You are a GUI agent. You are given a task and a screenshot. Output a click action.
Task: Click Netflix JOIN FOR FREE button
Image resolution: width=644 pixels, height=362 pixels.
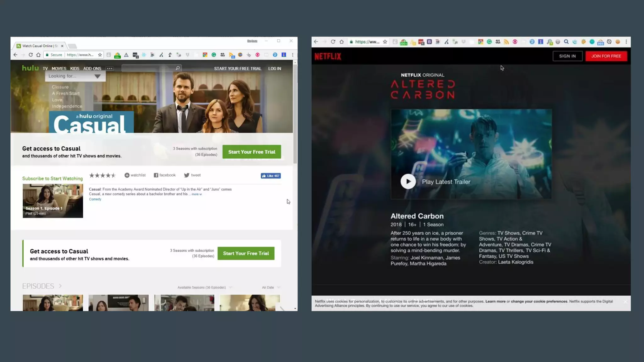[606, 56]
